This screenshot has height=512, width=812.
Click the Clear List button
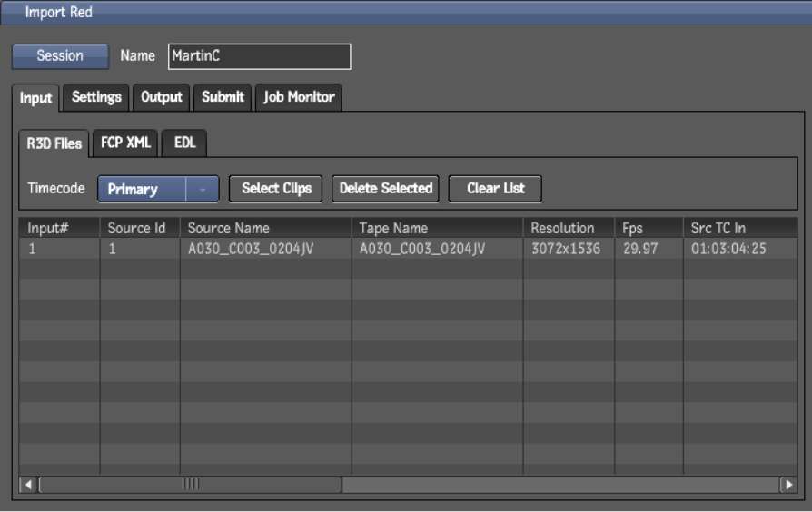point(495,189)
